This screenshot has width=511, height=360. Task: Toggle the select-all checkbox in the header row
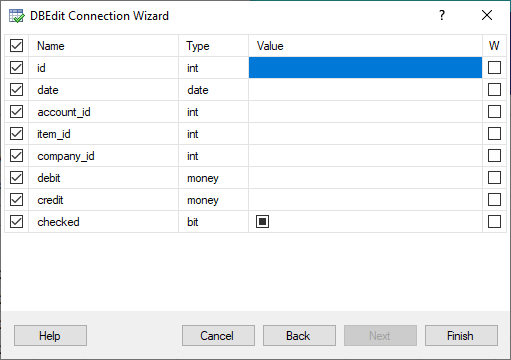16,46
